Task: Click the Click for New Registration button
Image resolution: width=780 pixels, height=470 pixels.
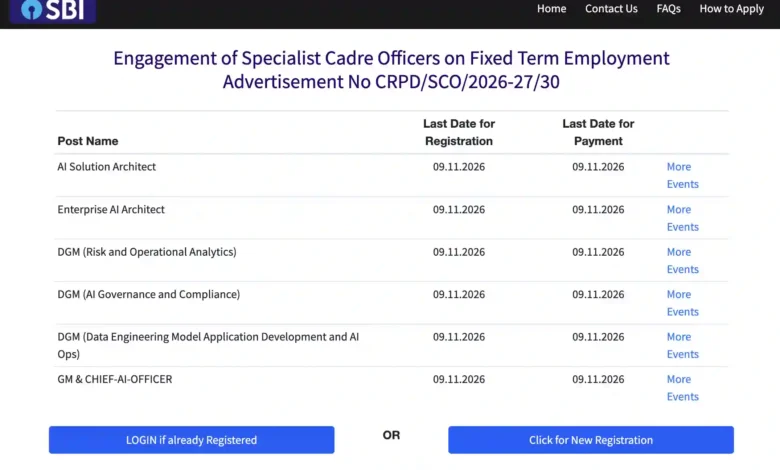Action: tap(590, 440)
